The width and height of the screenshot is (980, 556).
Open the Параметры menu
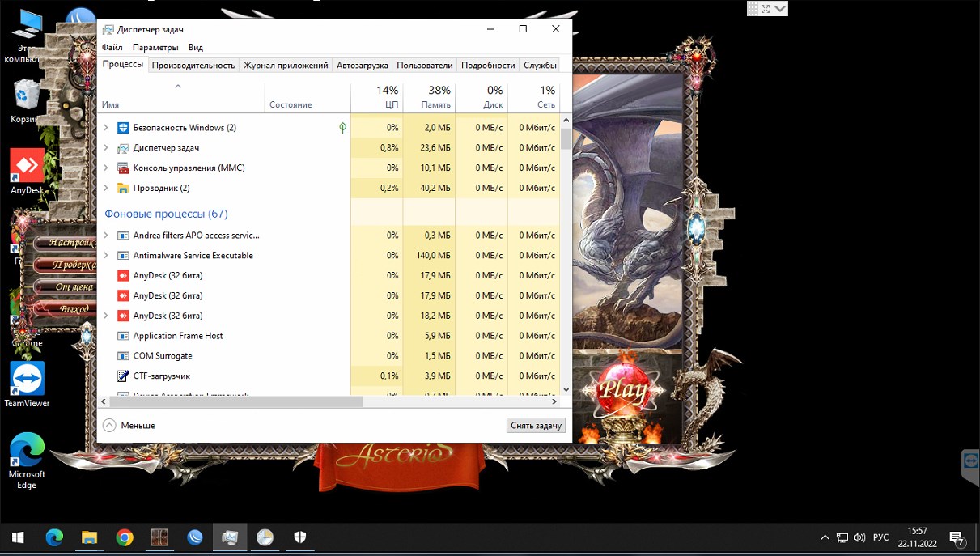[155, 48]
